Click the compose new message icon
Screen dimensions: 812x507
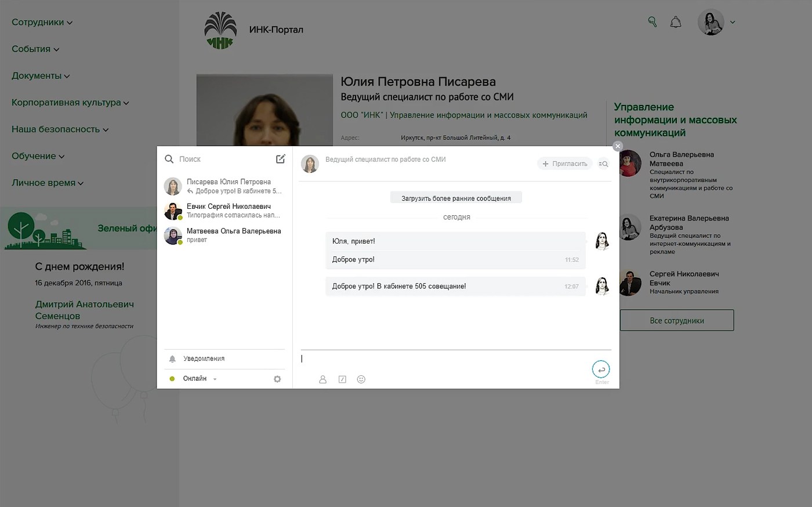pos(280,159)
